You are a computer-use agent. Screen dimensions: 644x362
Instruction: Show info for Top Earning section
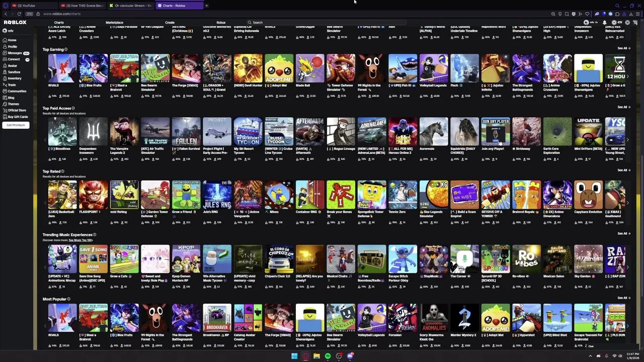tap(66, 49)
